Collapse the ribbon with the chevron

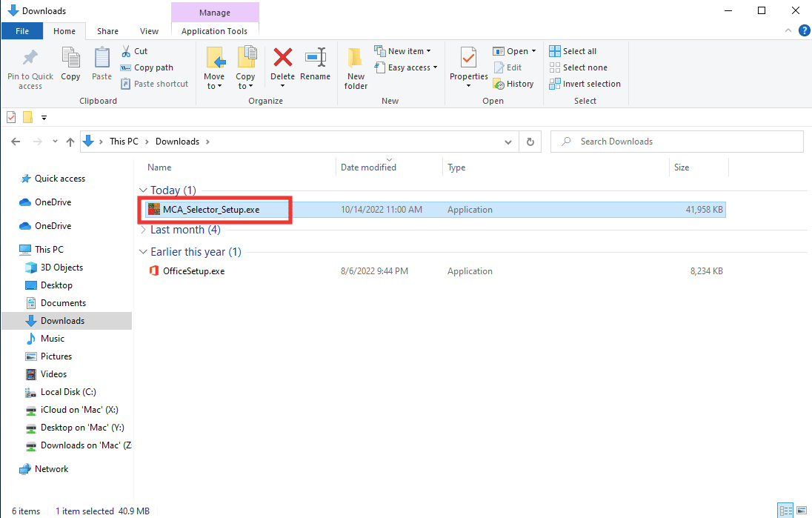pyautogui.click(x=788, y=30)
